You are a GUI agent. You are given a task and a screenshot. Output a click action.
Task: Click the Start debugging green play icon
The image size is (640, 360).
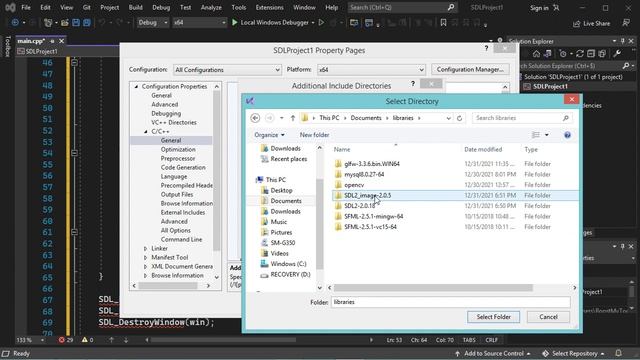pyautogui.click(x=235, y=22)
